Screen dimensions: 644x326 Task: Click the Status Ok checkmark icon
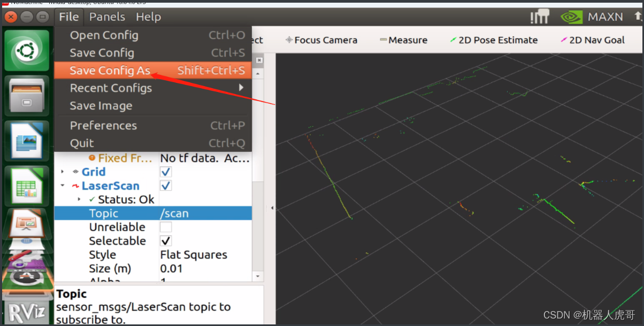pos(93,199)
